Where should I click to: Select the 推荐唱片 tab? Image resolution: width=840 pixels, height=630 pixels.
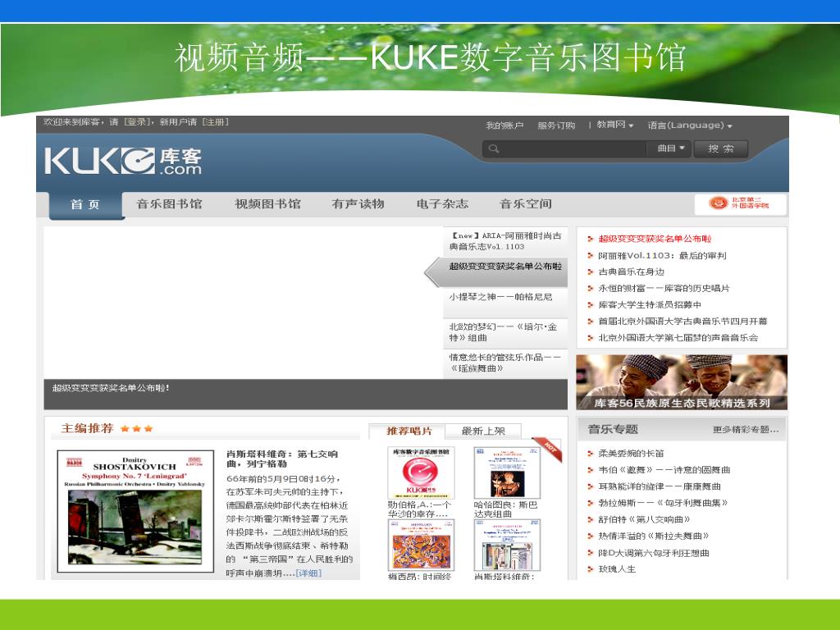click(409, 431)
